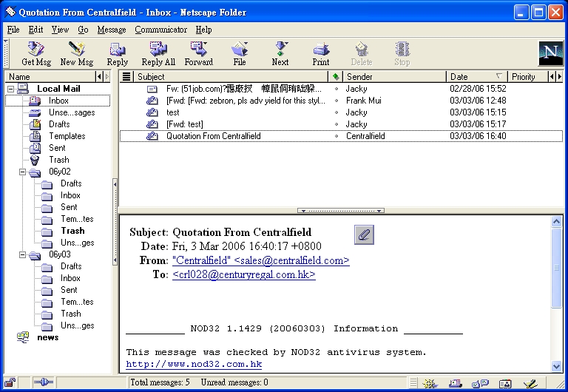Collapse the Local Mail tree
This screenshot has height=392, width=568.
point(11,89)
